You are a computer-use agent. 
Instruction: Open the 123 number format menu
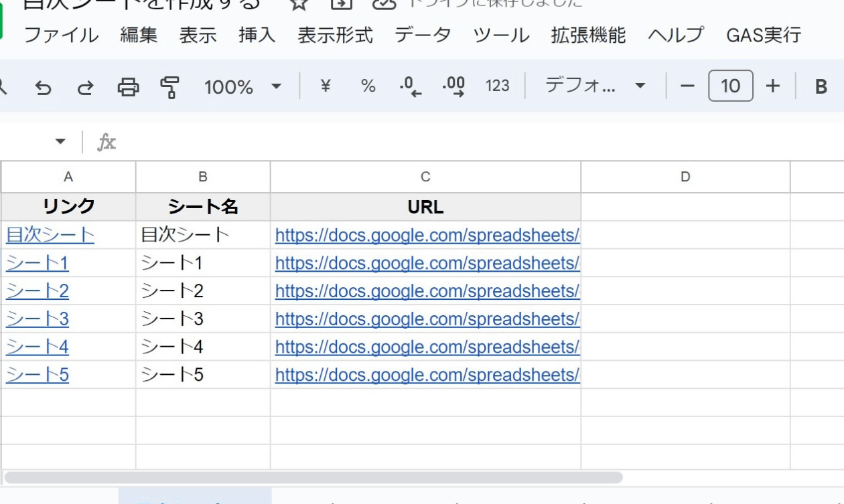point(497,86)
